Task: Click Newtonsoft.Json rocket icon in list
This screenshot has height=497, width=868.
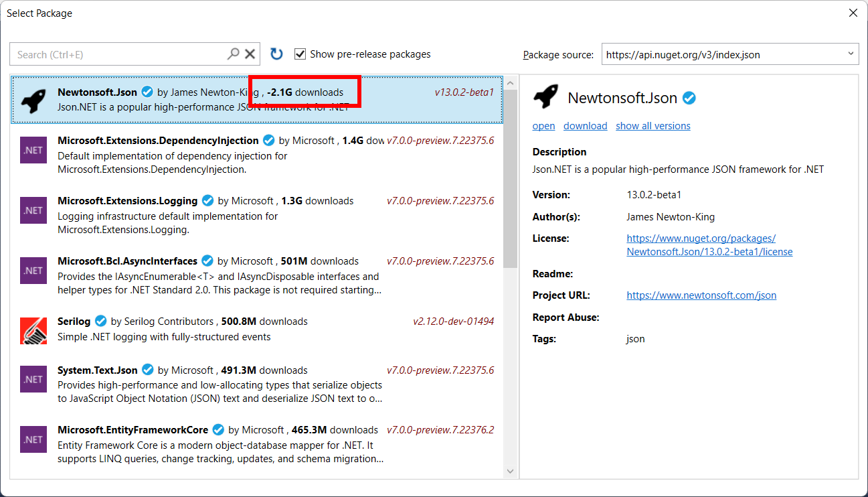Action: click(x=33, y=100)
